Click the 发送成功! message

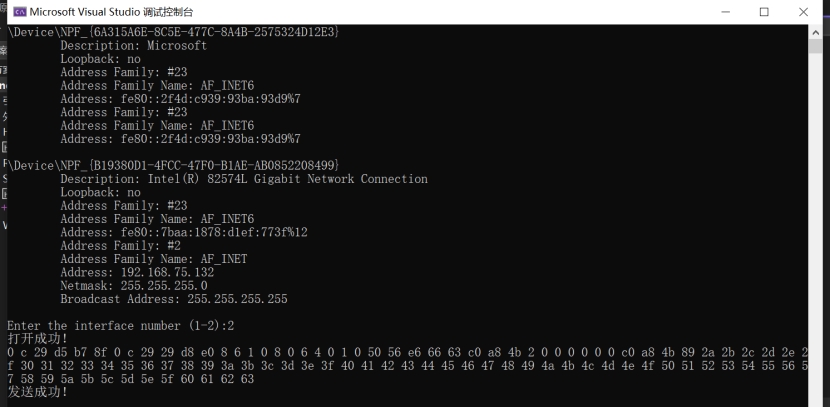(38, 392)
